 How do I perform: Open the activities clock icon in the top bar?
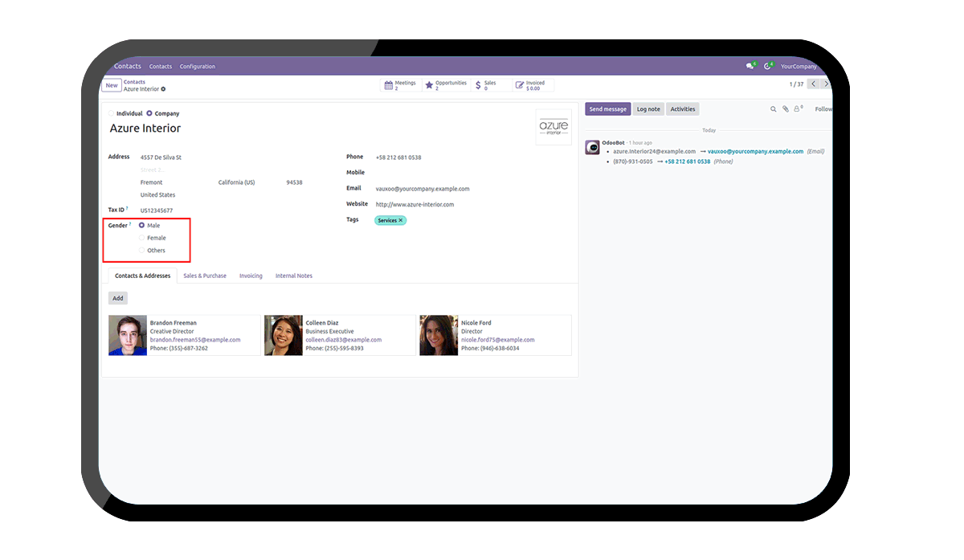tap(767, 67)
